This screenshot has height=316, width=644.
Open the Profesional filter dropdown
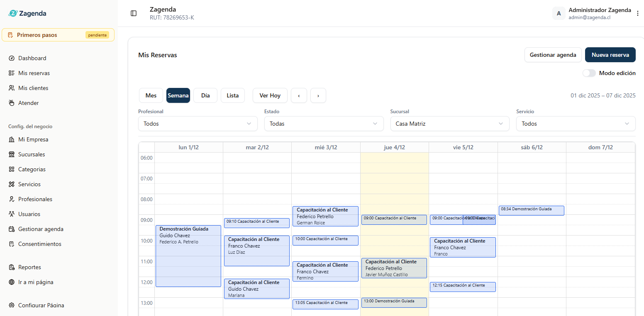tap(198, 124)
